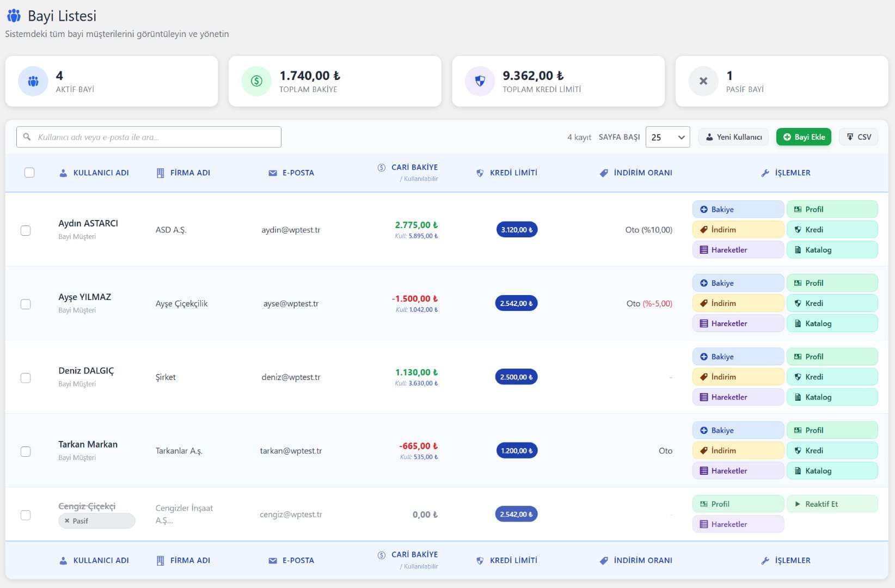
Task: Export dealer list as CSV
Action: point(859,137)
